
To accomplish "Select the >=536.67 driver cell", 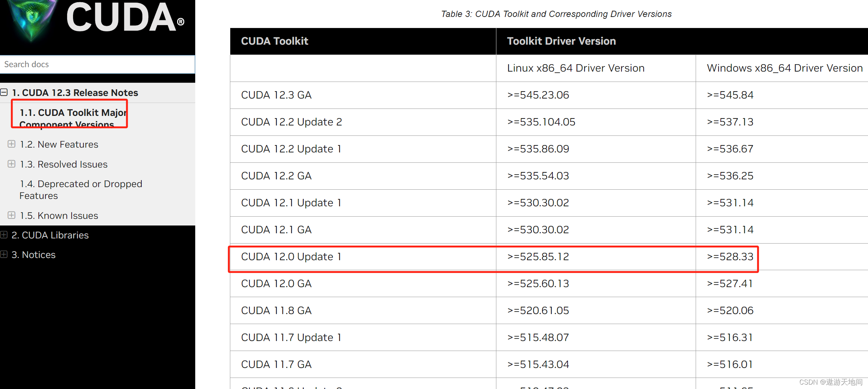I will coord(782,149).
